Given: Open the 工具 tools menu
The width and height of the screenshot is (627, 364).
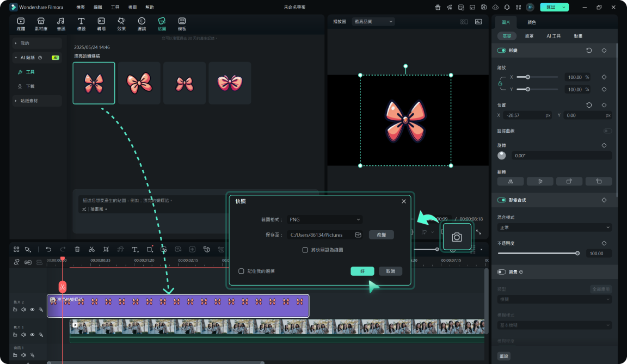Looking at the screenshot, I should pyautogui.click(x=115, y=7).
